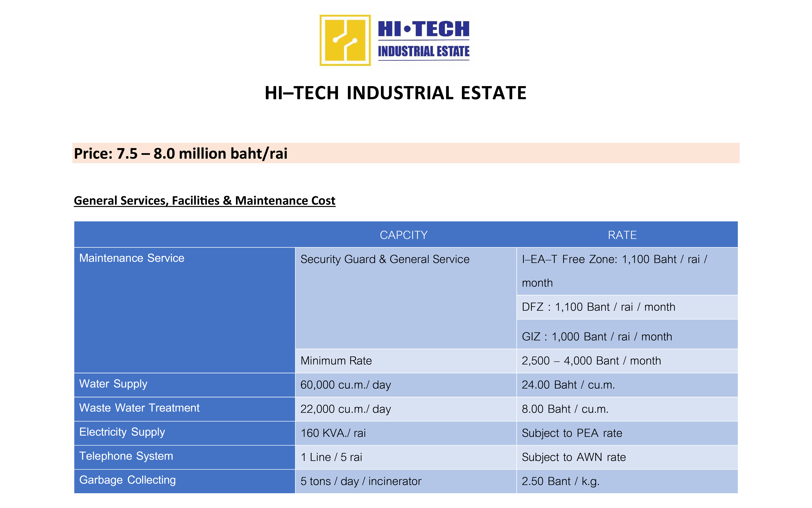Select the Maintenance Service row header
812x508 pixels.
(132, 258)
